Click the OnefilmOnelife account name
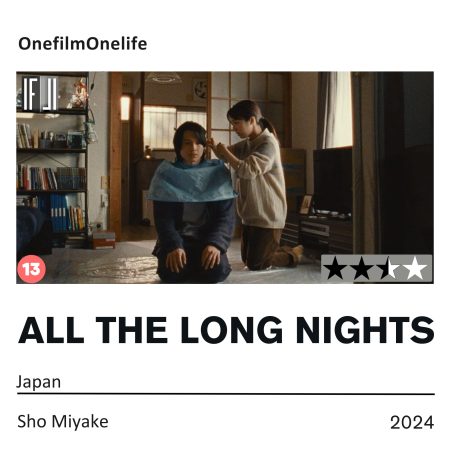This screenshot has height=450, width=450. [x=82, y=44]
